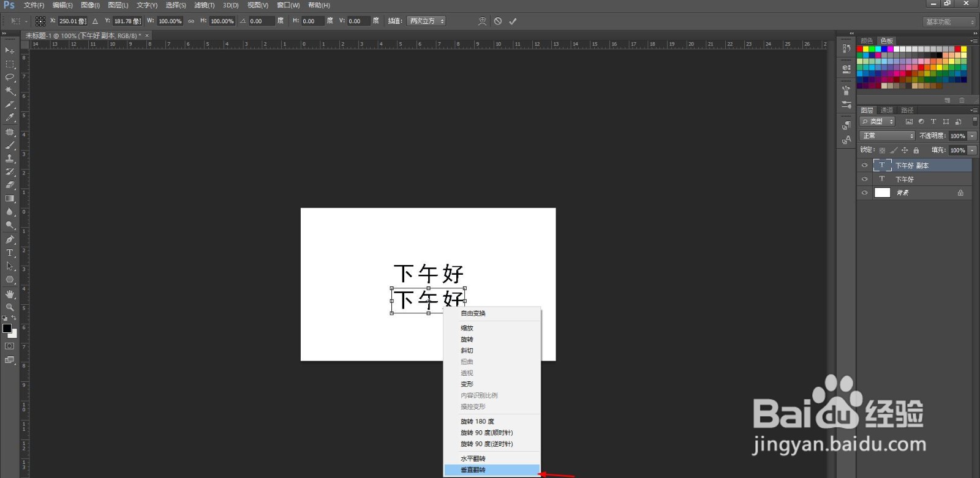
Task: Click the W width percentage field
Action: [170, 21]
